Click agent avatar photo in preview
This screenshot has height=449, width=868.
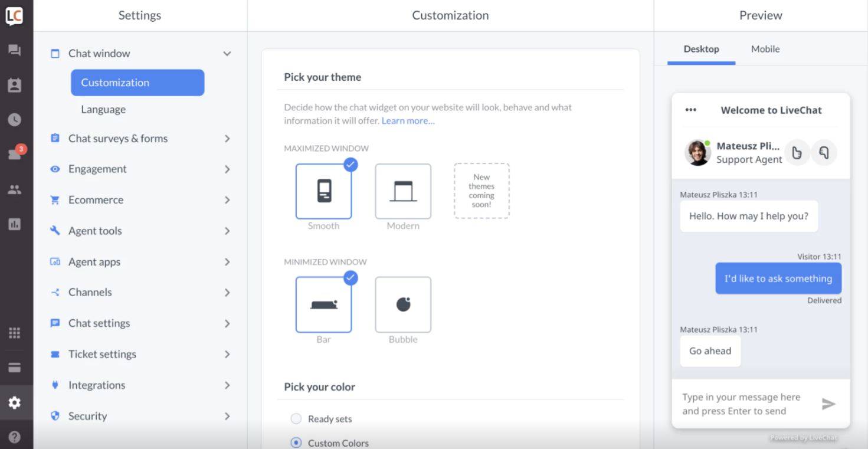[697, 153]
